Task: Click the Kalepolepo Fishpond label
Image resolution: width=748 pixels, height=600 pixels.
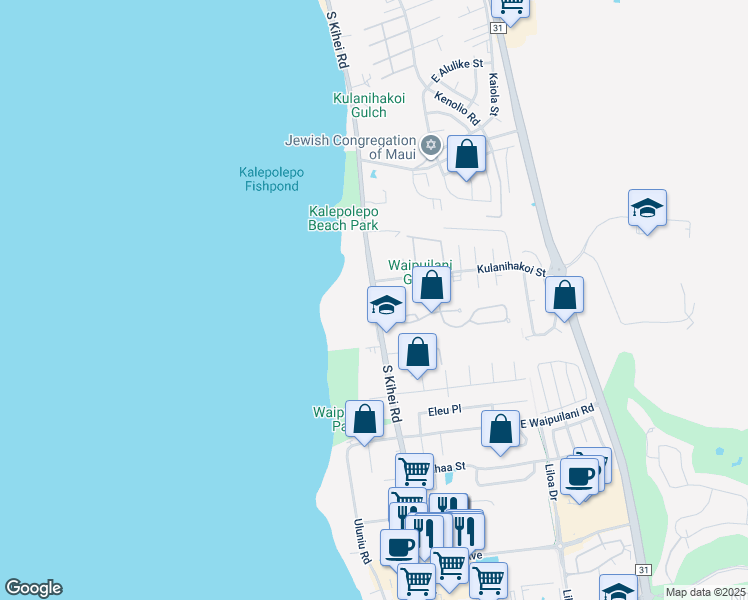Action: tap(271, 179)
